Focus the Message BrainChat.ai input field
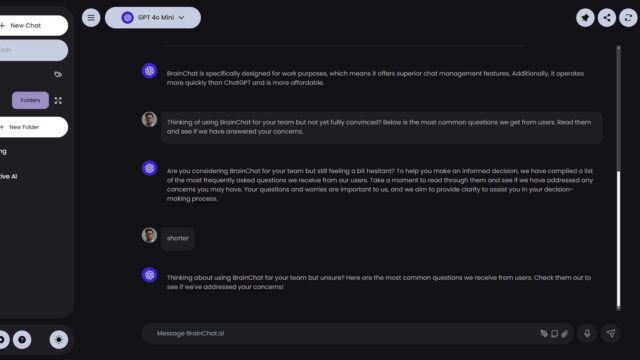640x360 pixels. 345,333
